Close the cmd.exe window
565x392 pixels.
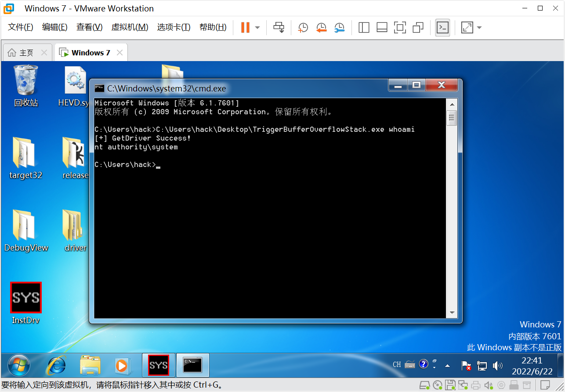[442, 85]
